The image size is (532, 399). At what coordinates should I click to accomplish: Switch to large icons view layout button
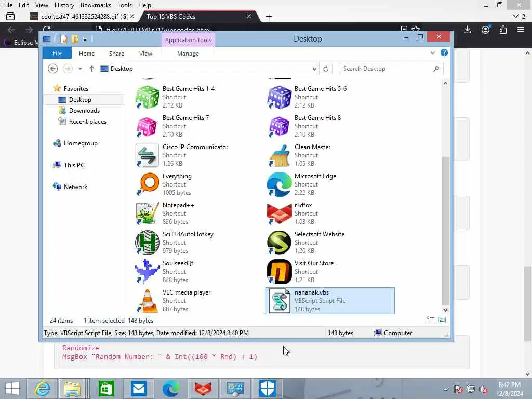click(x=442, y=320)
